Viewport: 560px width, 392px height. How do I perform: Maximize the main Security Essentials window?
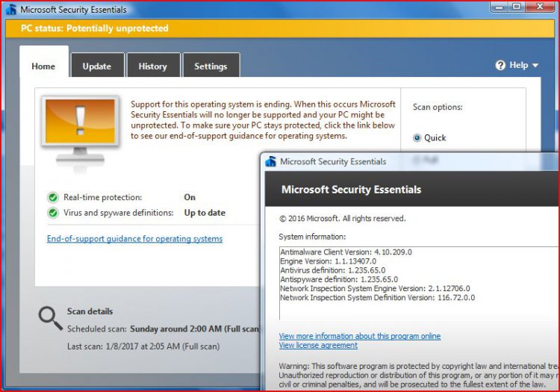pyautogui.click(x=517, y=7)
